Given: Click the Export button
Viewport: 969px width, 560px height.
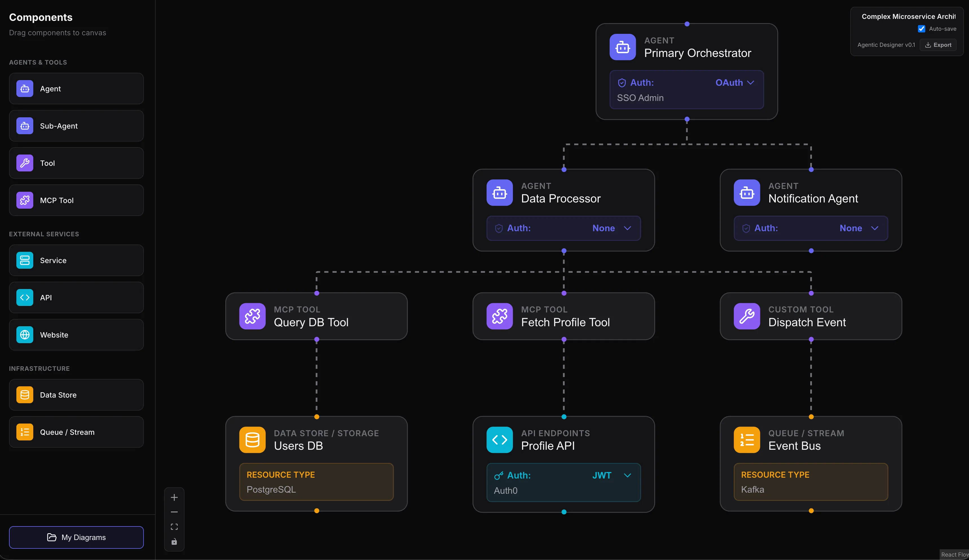Looking at the screenshot, I should [938, 45].
